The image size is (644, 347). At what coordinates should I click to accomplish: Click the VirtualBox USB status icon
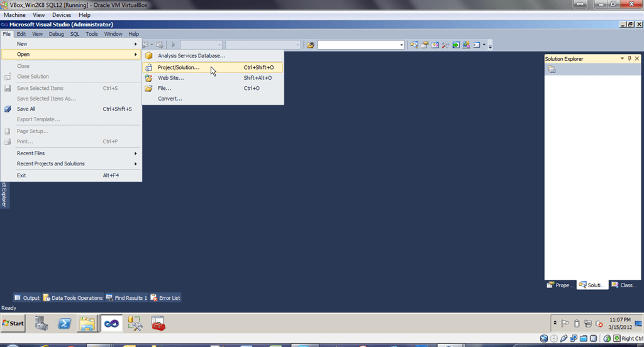click(563, 338)
